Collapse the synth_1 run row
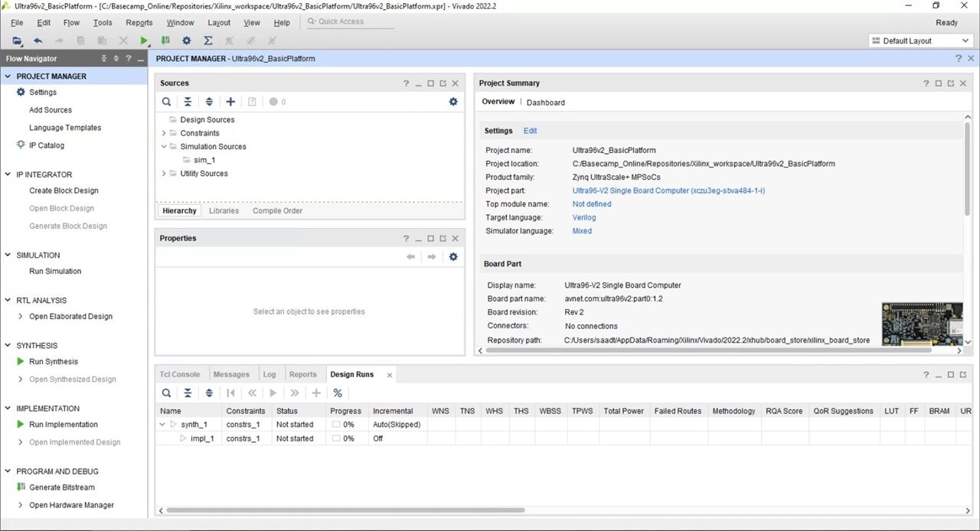Viewport: 980px width, 531px height. point(162,425)
